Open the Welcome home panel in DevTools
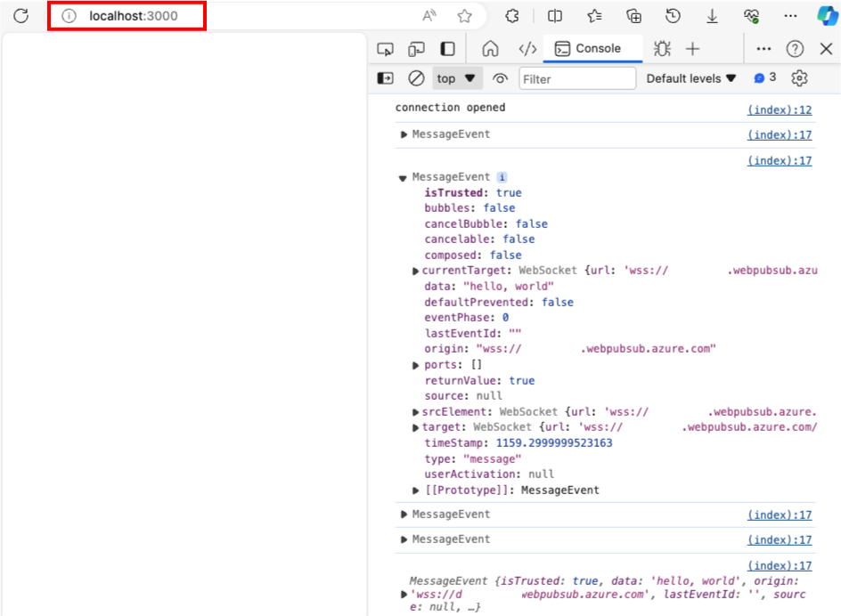 [x=491, y=49]
